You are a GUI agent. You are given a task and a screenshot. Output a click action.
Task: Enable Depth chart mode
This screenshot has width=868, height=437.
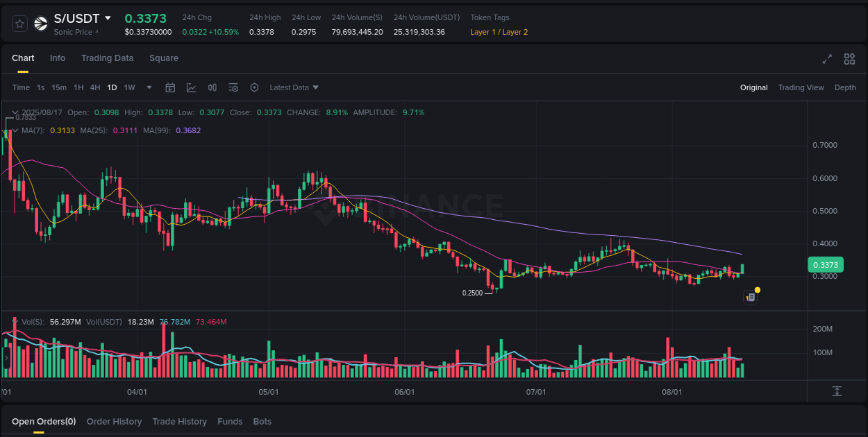point(845,87)
